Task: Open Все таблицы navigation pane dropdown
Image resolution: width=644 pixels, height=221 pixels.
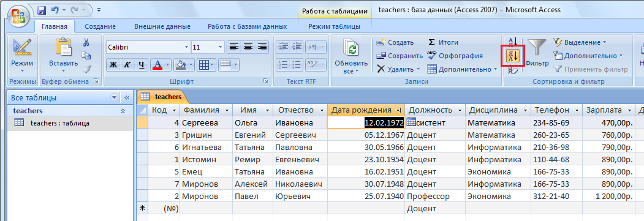Action: tap(114, 97)
